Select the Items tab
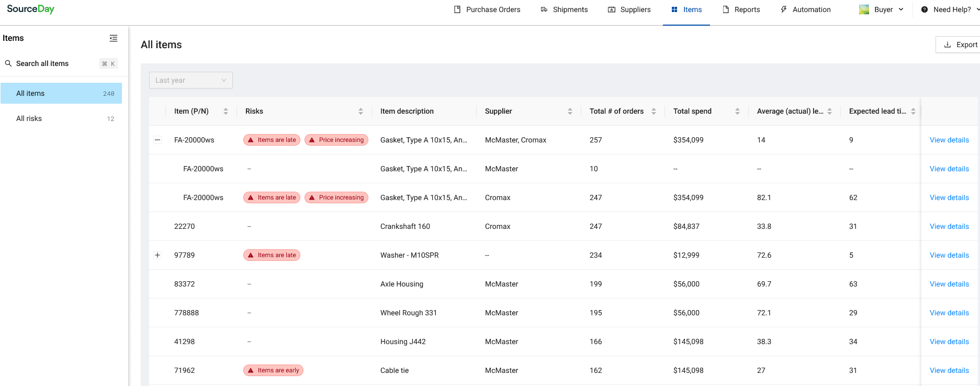 [686, 9]
